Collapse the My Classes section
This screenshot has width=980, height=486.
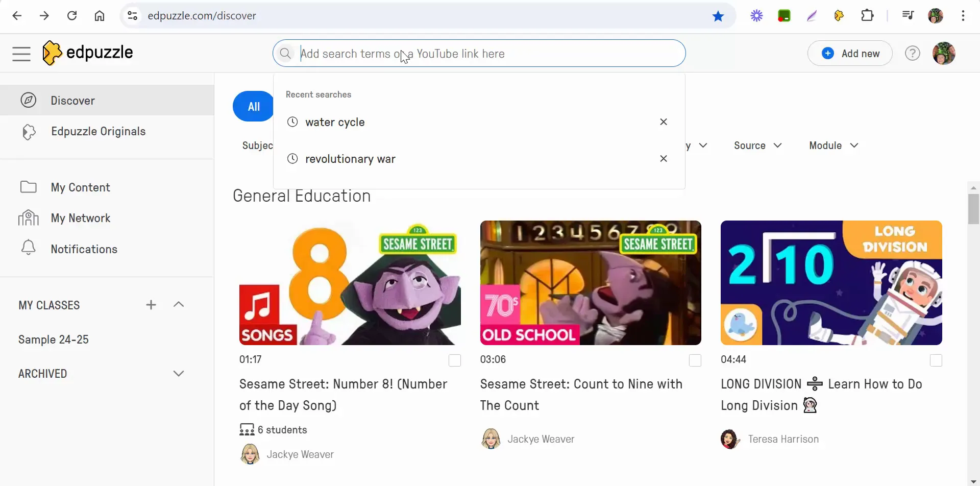[x=179, y=305]
